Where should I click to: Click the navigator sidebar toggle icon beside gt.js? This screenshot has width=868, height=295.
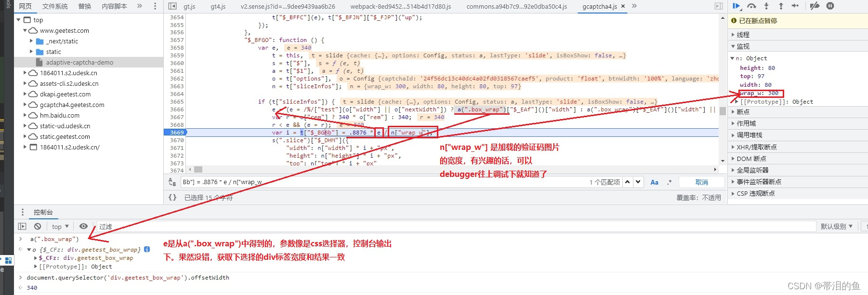(172, 6)
